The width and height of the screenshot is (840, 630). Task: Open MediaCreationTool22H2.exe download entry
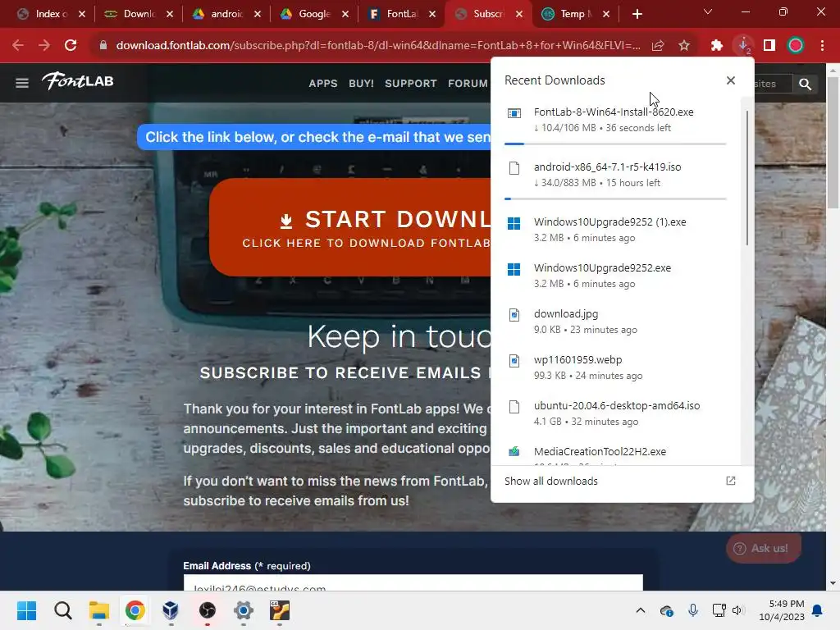pyautogui.click(x=615, y=454)
